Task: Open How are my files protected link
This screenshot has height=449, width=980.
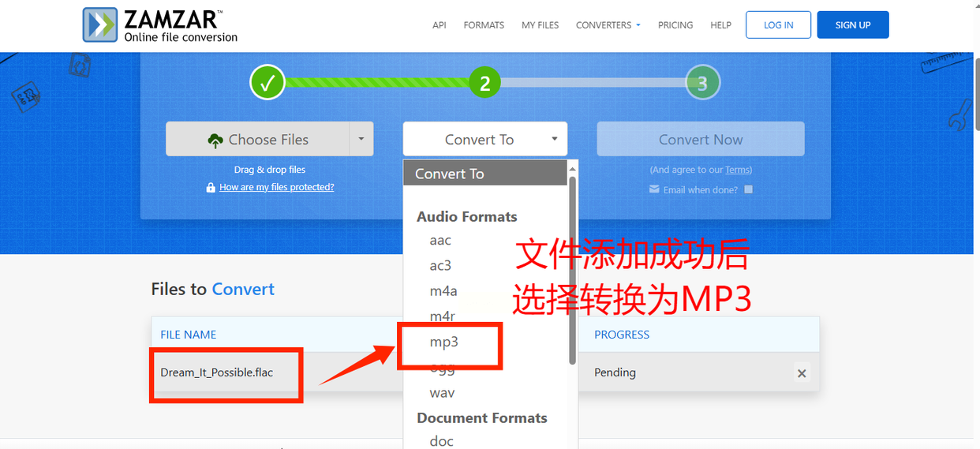Action: click(x=277, y=187)
